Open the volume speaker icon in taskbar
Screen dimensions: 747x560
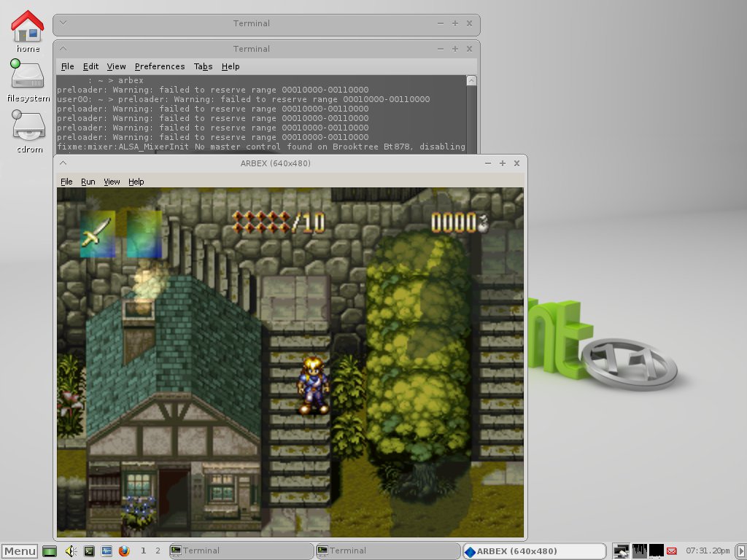click(x=71, y=551)
